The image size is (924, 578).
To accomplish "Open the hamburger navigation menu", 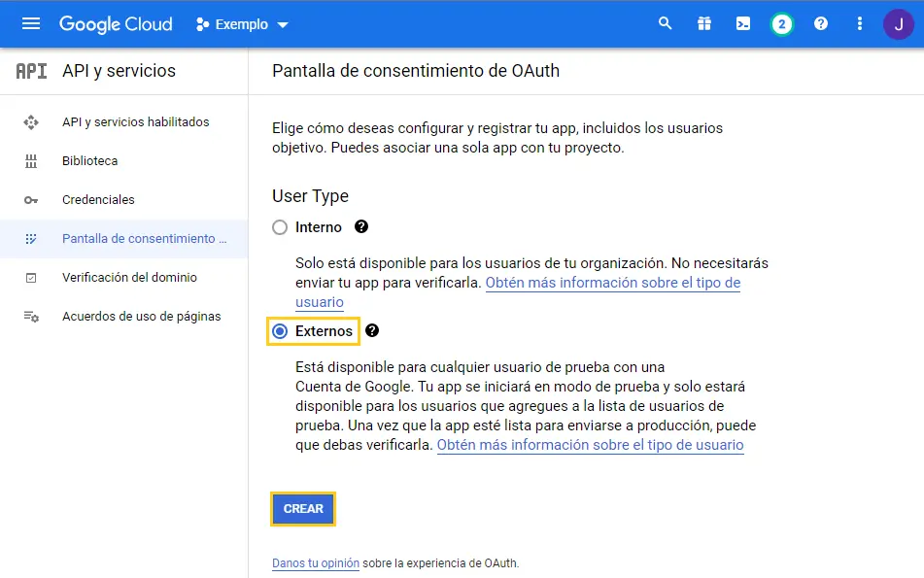I will [31, 23].
